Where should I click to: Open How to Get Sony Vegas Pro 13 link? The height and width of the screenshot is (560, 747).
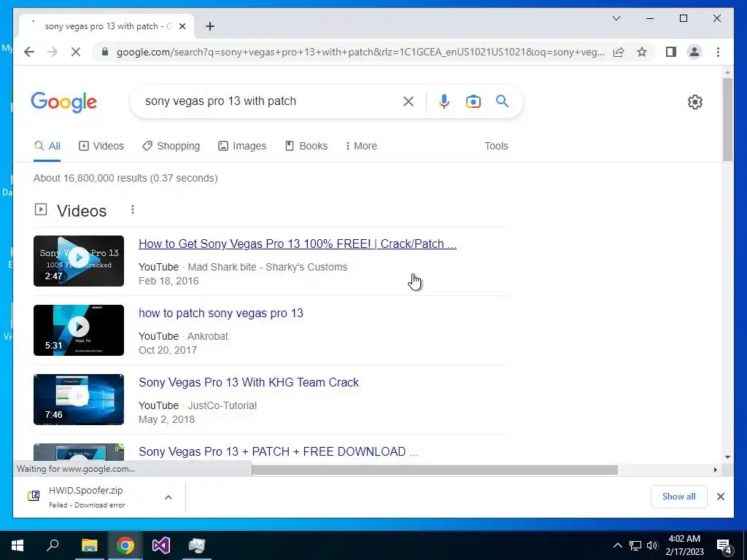pyautogui.click(x=298, y=244)
